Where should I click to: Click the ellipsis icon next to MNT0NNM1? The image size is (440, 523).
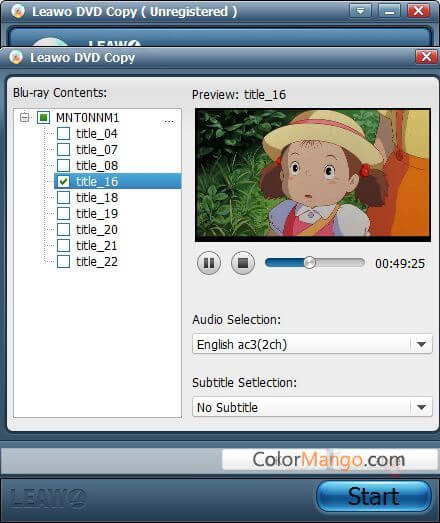(169, 121)
